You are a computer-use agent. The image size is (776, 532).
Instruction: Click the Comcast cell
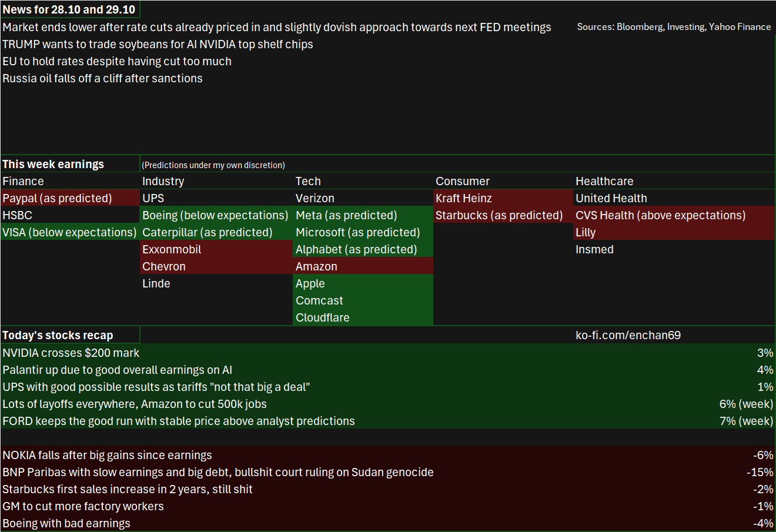tap(363, 300)
